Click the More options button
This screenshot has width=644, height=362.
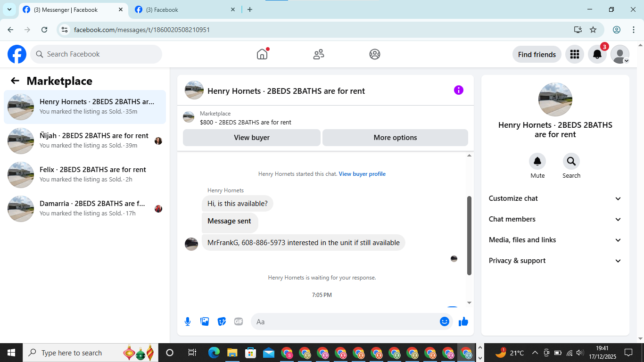[395, 138]
